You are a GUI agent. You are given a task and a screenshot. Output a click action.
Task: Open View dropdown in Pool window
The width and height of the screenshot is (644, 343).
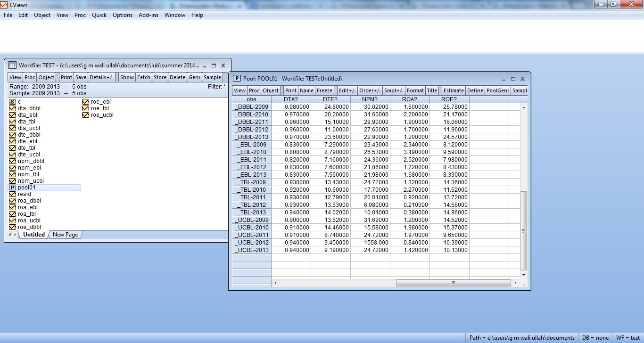pos(240,90)
